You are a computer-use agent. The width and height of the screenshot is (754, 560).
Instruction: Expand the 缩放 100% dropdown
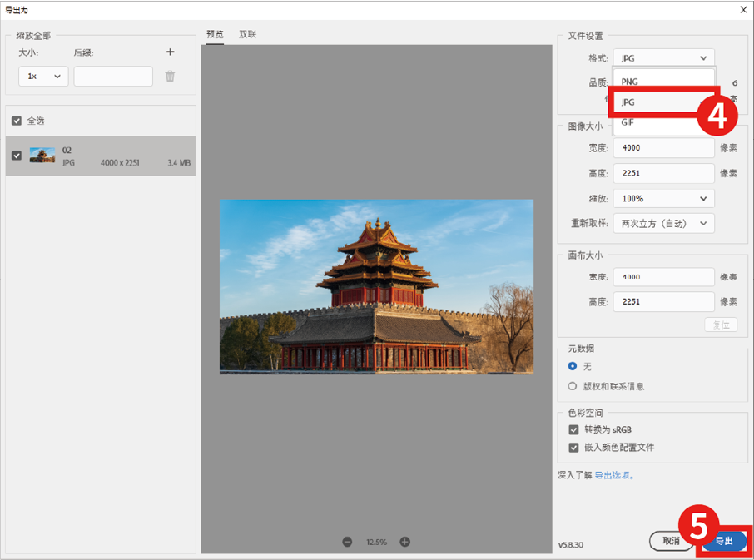tap(663, 199)
